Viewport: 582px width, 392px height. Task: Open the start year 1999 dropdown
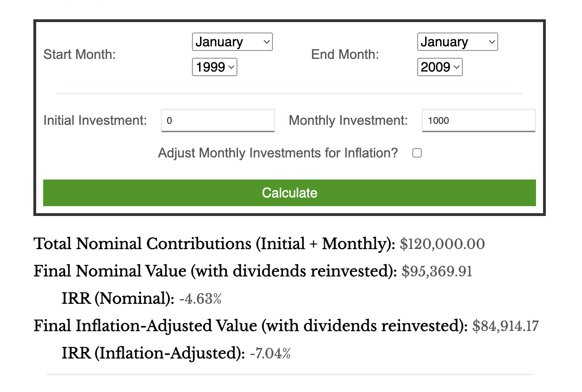pyautogui.click(x=214, y=67)
